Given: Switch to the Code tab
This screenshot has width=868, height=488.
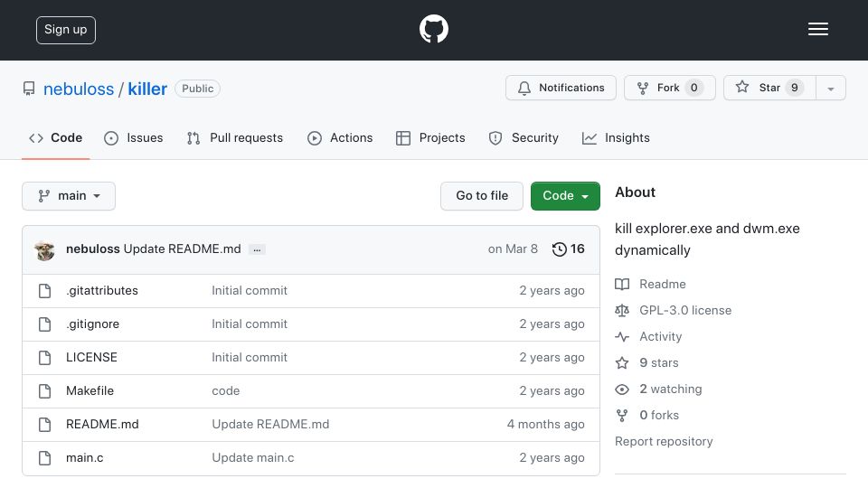Looking at the screenshot, I should (x=55, y=137).
